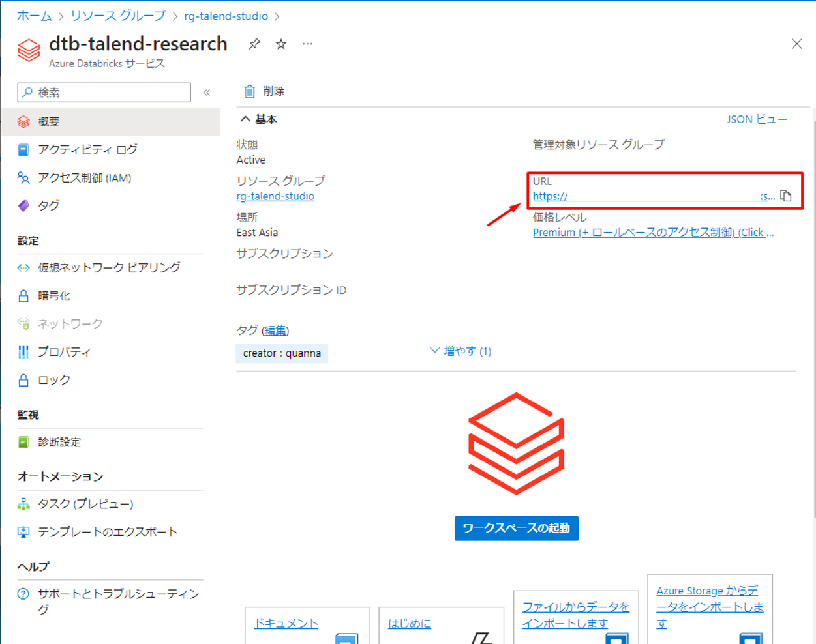The image size is (816, 644).
Task: Collapse the 基本 section
Action: [259, 119]
